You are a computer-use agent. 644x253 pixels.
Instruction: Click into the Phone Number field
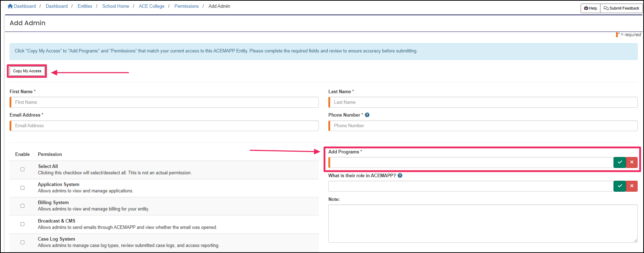tap(483, 126)
